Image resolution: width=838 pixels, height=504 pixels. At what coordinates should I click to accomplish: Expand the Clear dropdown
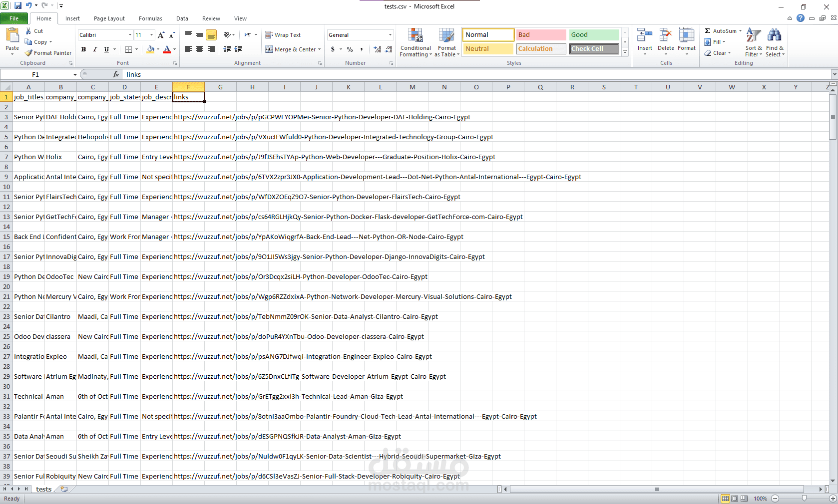point(729,53)
